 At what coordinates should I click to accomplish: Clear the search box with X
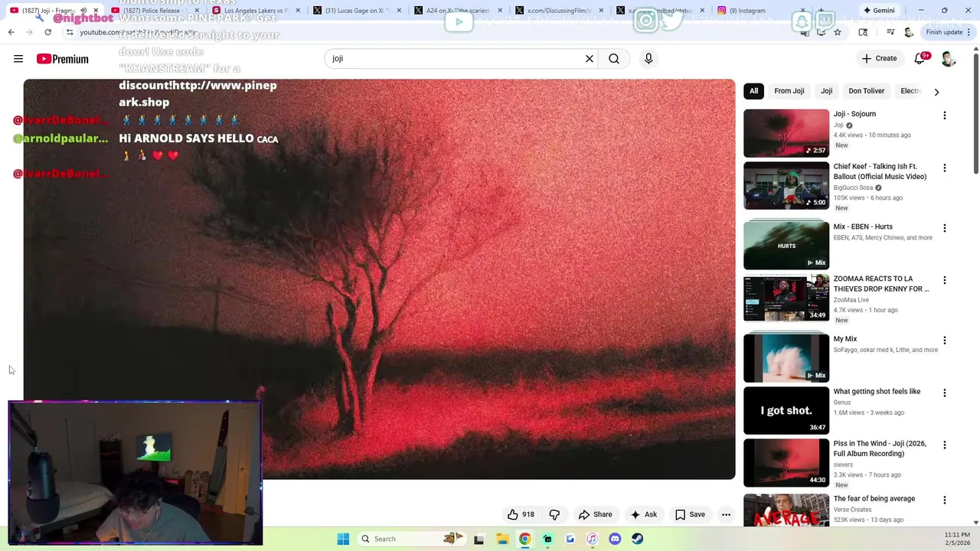(x=590, y=59)
